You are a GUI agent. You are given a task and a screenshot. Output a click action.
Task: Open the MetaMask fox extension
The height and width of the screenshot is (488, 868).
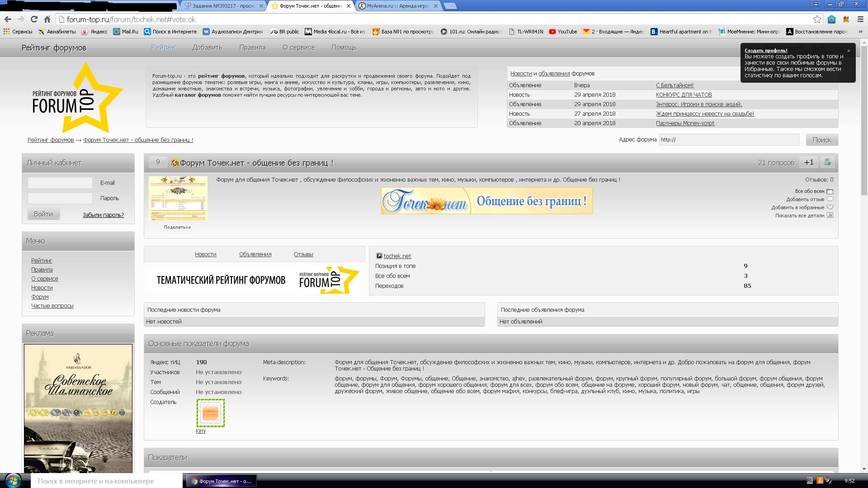[846, 19]
